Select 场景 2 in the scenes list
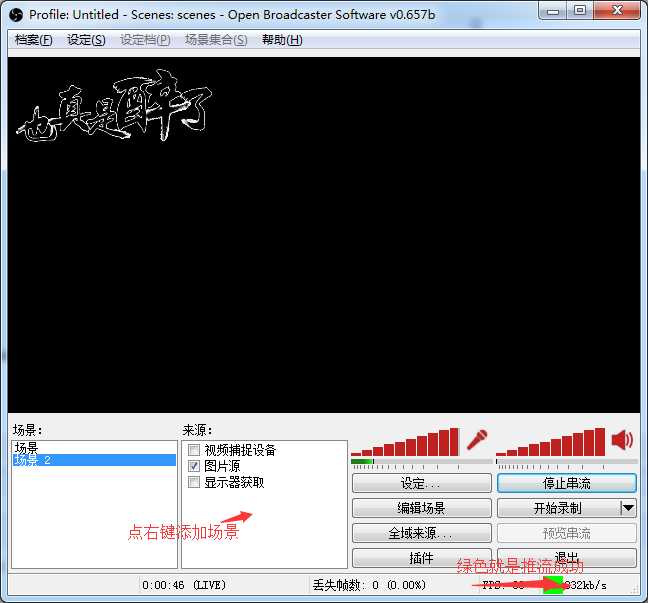 pos(94,460)
